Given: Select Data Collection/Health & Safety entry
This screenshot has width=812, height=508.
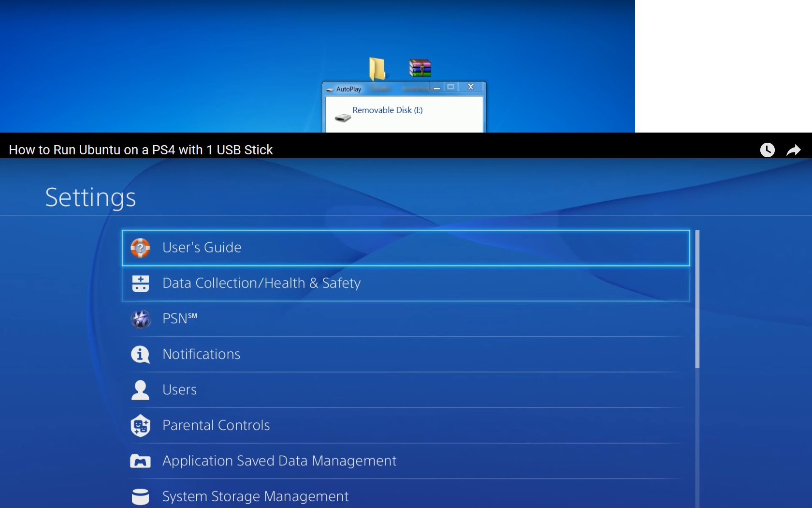Looking at the screenshot, I should 406,283.
